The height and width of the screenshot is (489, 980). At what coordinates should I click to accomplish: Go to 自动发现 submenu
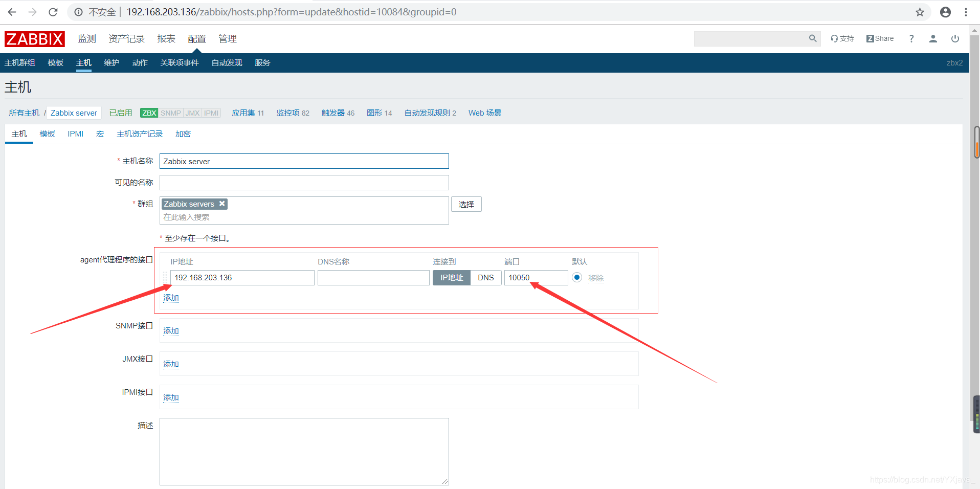tap(227, 62)
